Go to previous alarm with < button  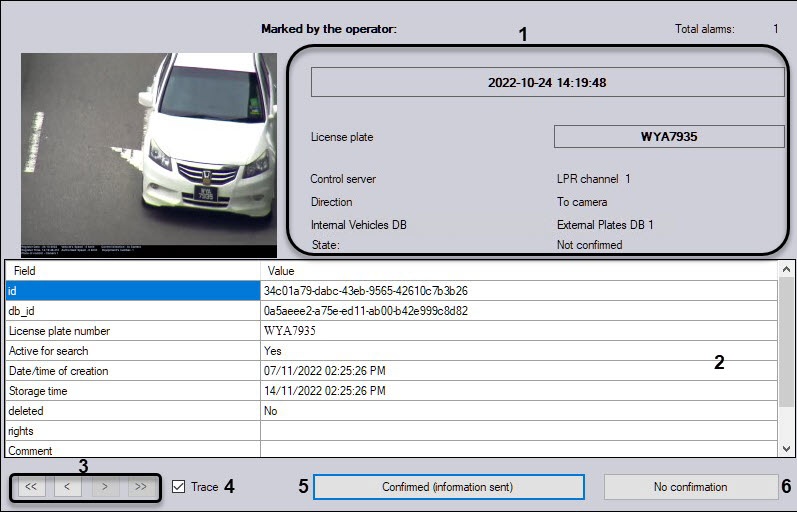66,487
